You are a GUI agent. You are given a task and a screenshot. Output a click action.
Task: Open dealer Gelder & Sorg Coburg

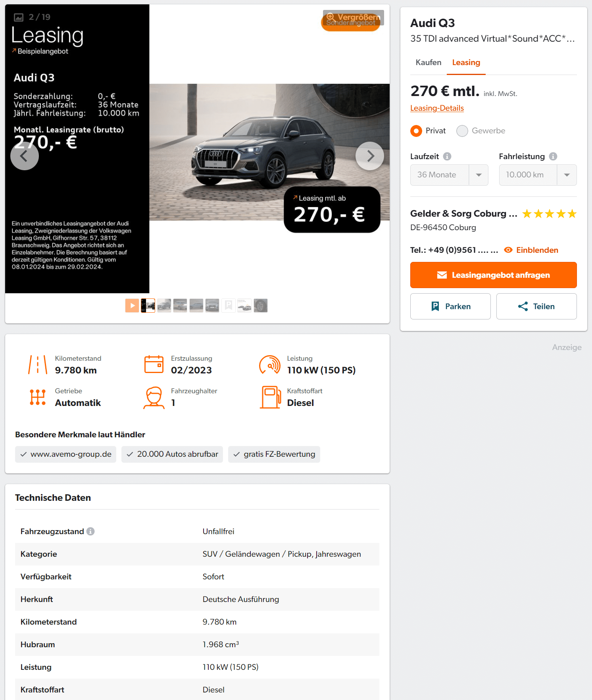click(463, 213)
